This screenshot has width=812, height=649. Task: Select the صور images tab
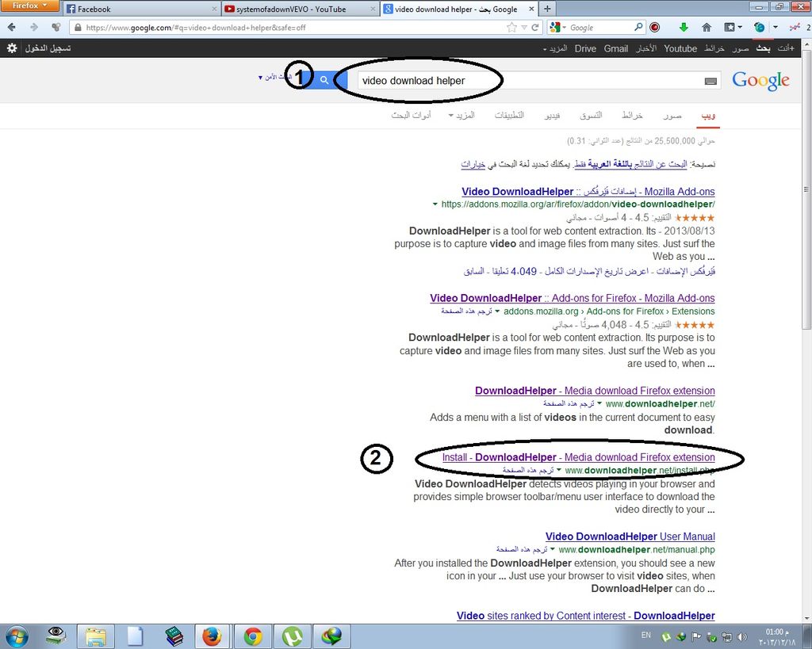[x=672, y=115]
